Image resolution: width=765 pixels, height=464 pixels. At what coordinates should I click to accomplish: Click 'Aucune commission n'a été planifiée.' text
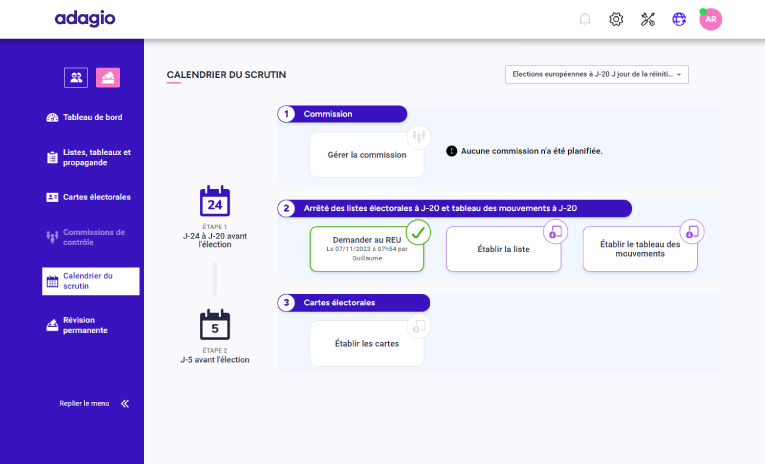[532, 151]
